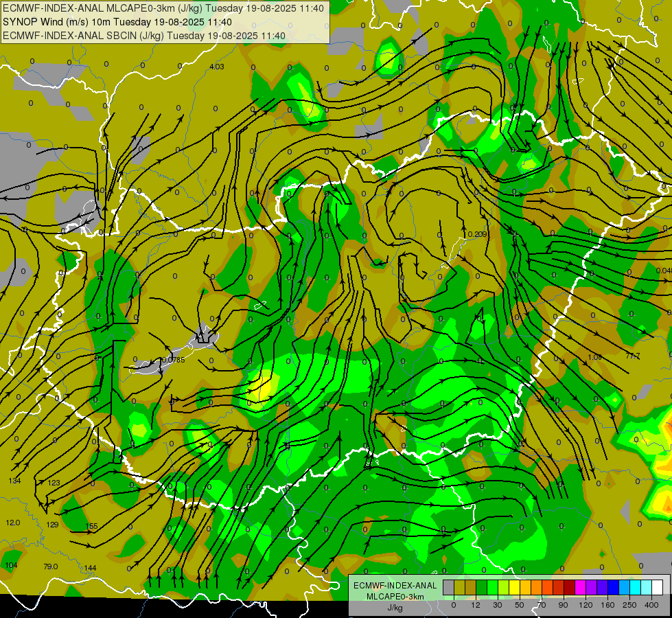Click the legend scale value 250
Screen dimensions: 672x618
coord(629,605)
